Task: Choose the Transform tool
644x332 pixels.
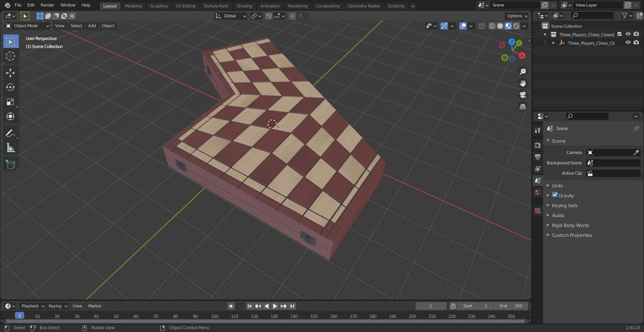Action: 10,116
